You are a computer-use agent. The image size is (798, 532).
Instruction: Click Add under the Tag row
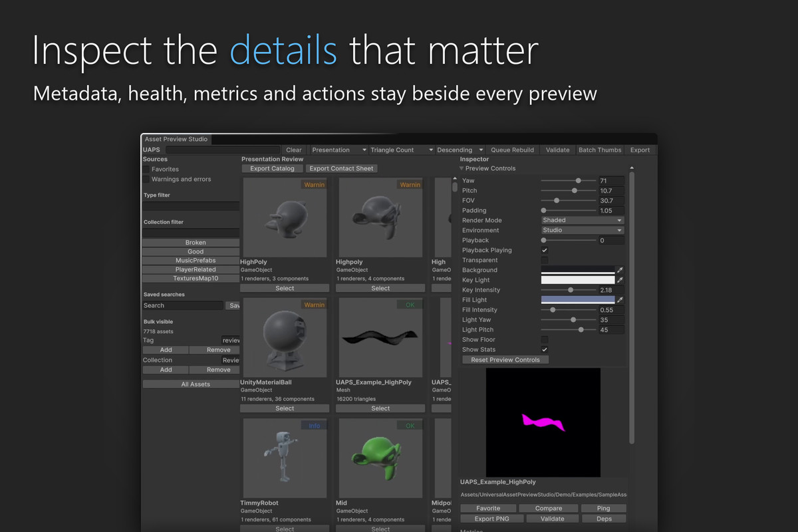tap(166, 350)
